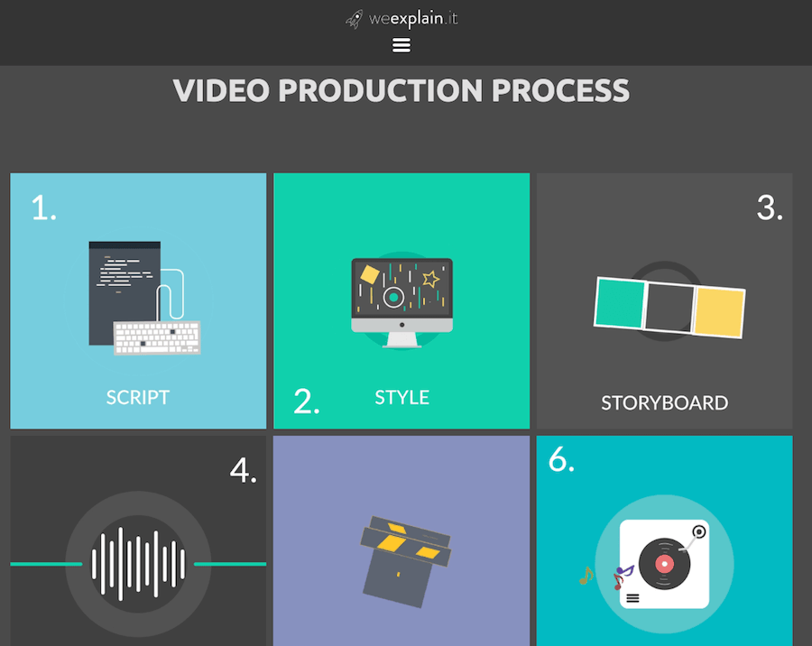Click the STORYBOARD label

pos(664,402)
